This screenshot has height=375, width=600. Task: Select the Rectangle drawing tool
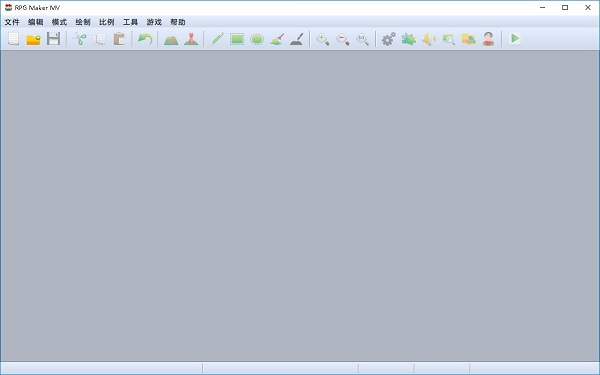click(237, 39)
